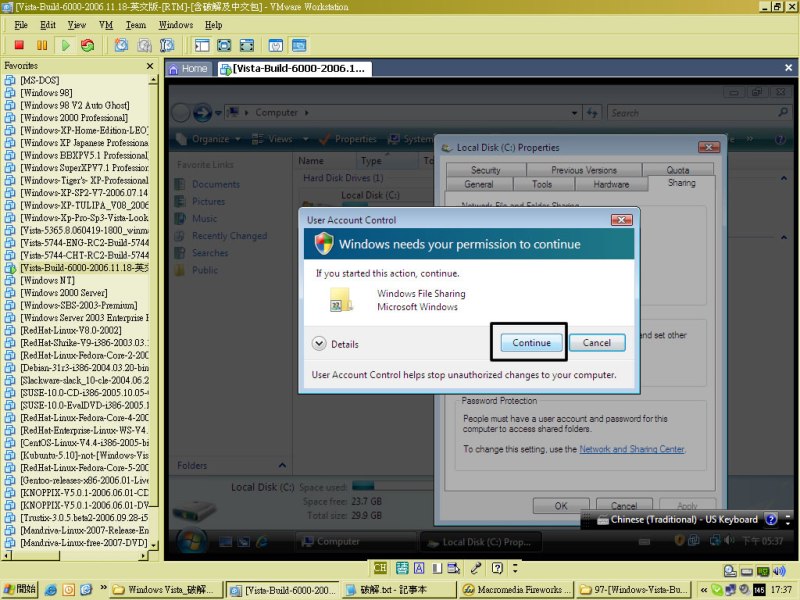The height and width of the screenshot is (600, 800).
Task: Click the Favorites list scroll-up arrow
Action: point(153,80)
